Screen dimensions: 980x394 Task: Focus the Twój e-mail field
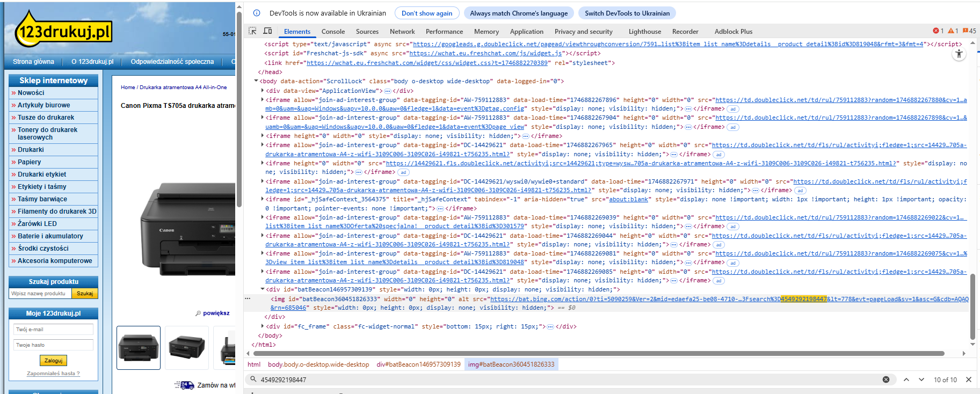click(x=53, y=329)
